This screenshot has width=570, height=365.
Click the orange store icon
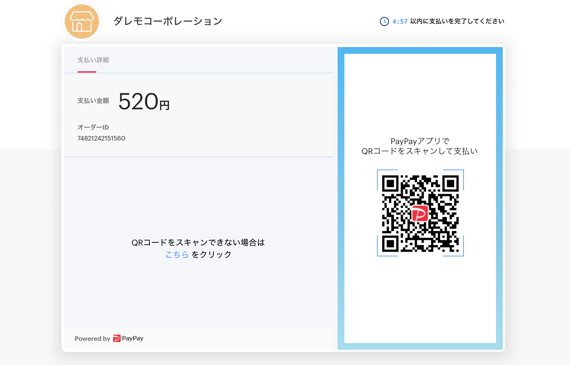[82, 21]
